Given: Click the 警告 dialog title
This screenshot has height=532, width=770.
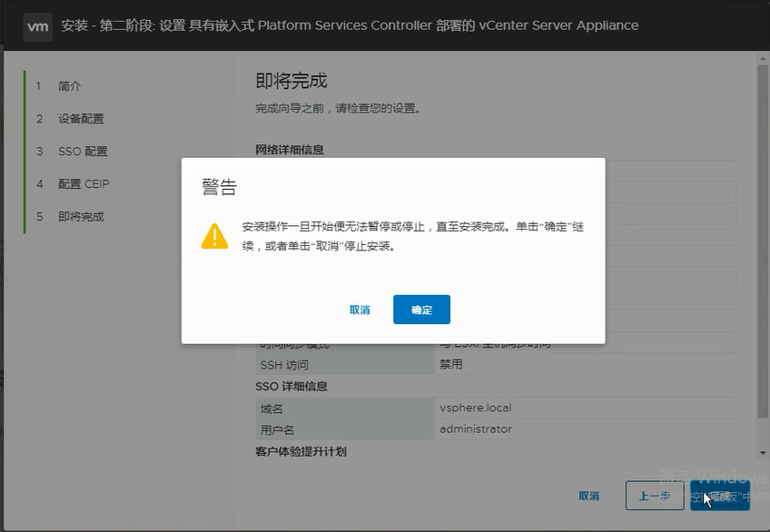Looking at the screenshot, I should (220, 186).
